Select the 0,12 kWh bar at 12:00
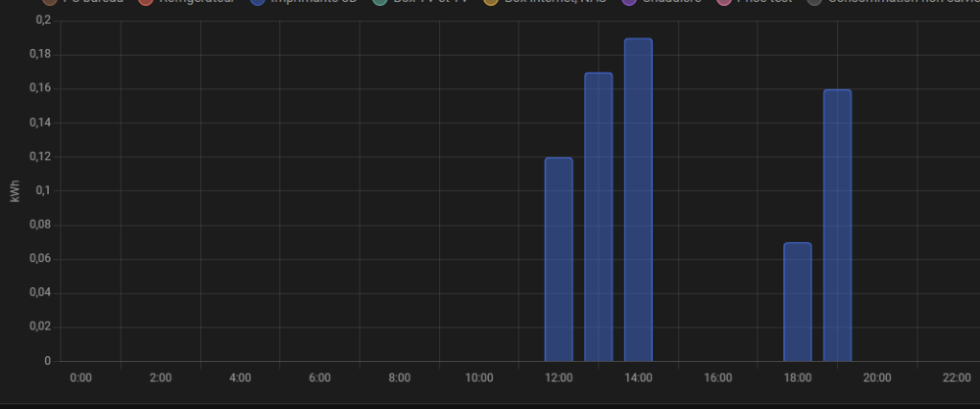 pyautogui.click(x=559, y=260)
